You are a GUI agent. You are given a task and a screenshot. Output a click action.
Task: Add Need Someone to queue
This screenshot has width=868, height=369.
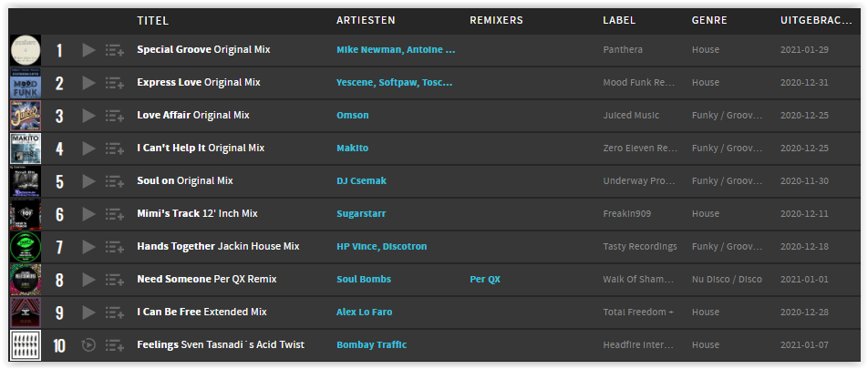[115, 280]
